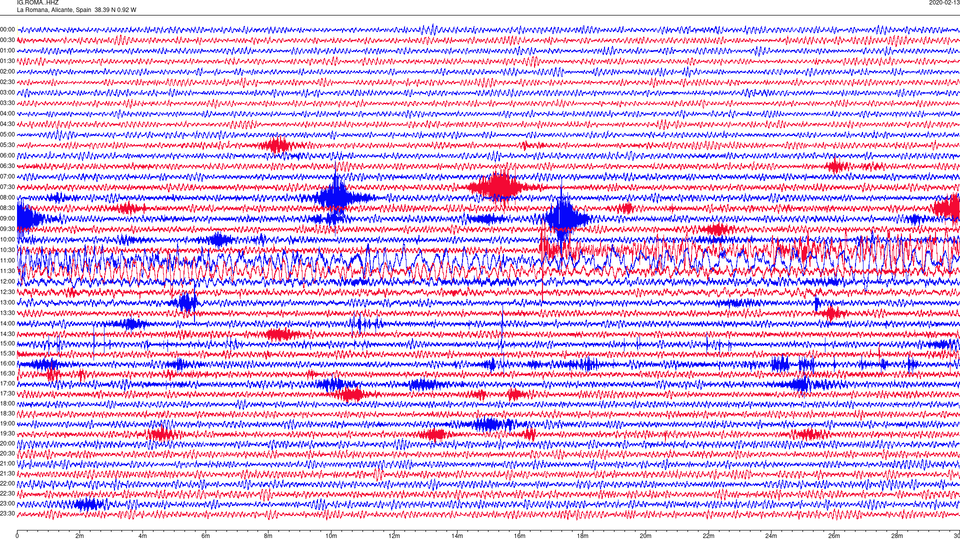Select the 20:30 trace label
The image size is (960, 540).
(7, 453)
